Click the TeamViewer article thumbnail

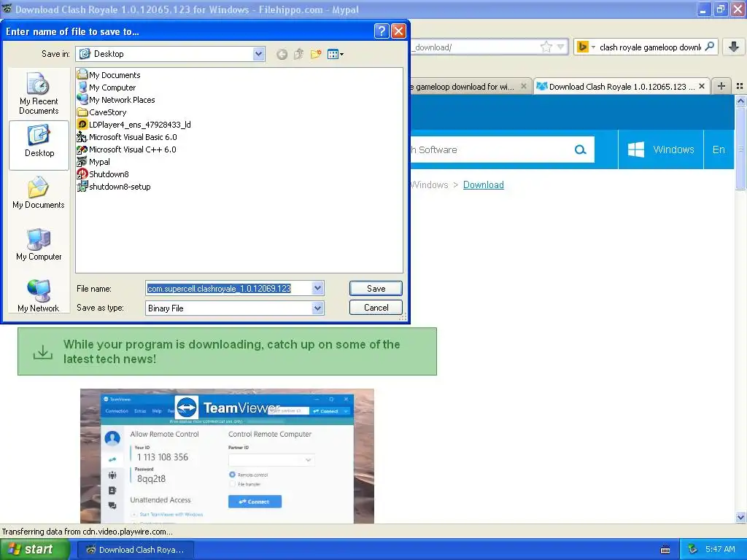[x=227, y=456]
